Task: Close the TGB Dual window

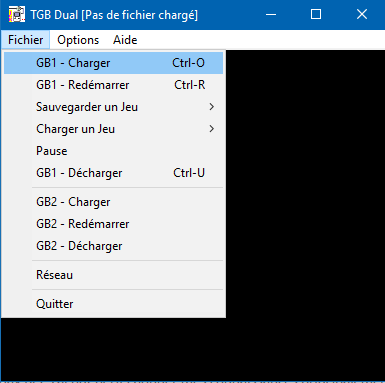Action: 362,15
